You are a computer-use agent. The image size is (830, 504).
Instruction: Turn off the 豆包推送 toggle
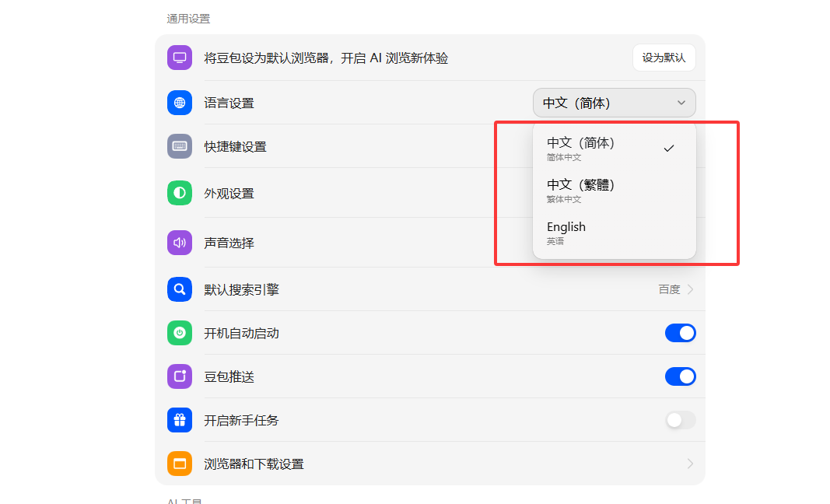(680, 376)
